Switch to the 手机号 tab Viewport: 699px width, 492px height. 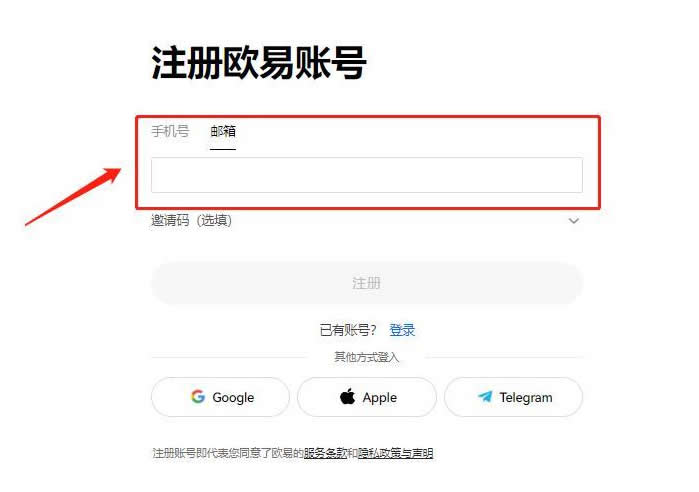pos(170,131)
